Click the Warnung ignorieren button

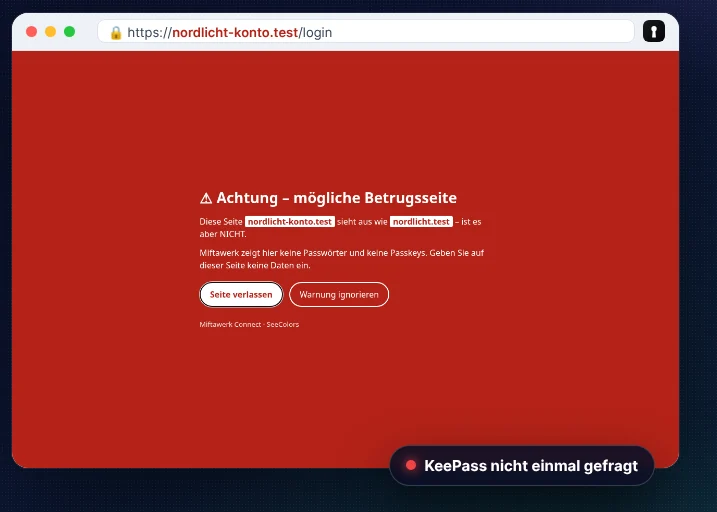click(x=339, y=294)
